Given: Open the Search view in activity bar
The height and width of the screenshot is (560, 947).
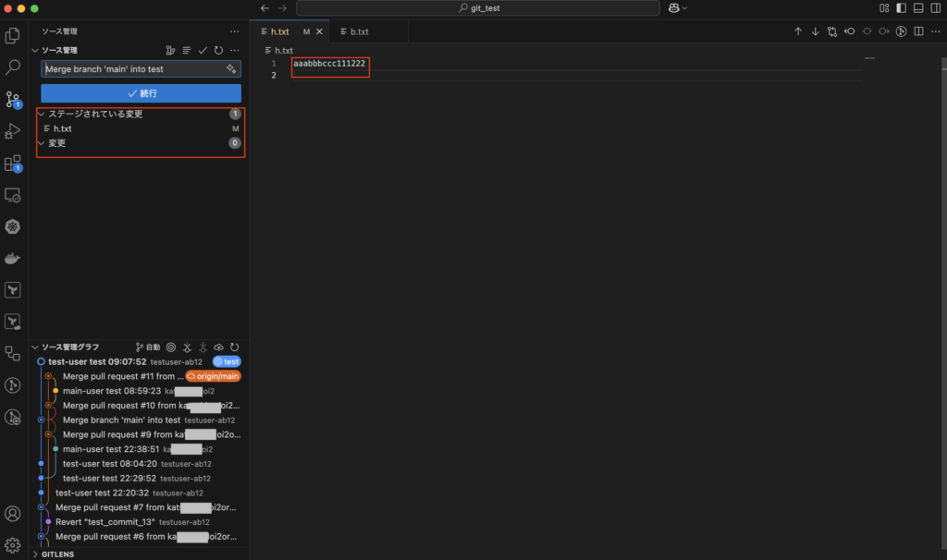Looking at the screenshot, I should click(13, 67).
